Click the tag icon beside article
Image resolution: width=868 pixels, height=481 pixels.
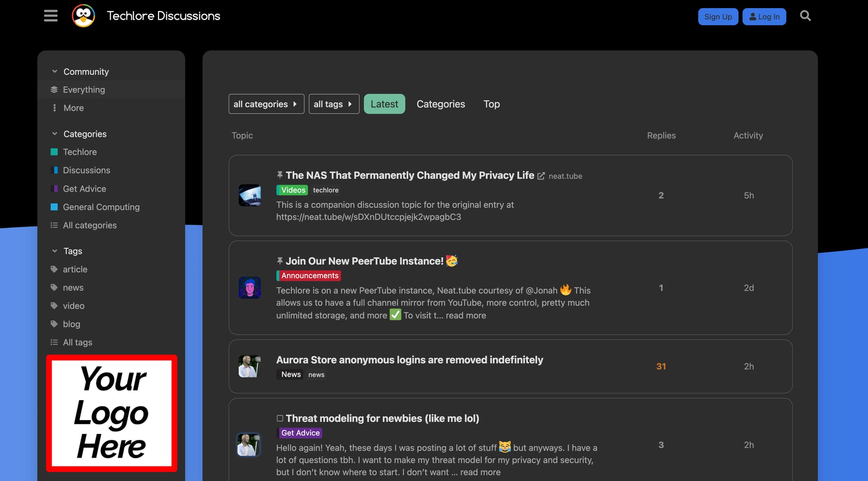(54, 269)
